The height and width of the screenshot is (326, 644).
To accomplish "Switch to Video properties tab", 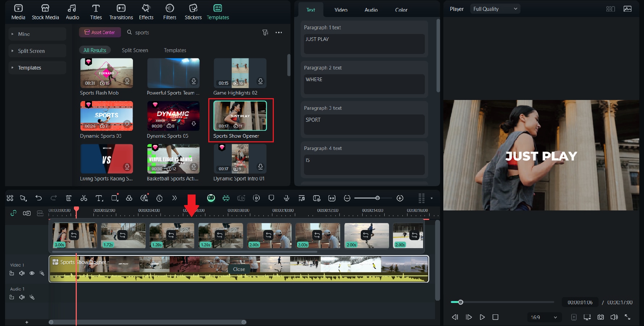I will [341, 10].
